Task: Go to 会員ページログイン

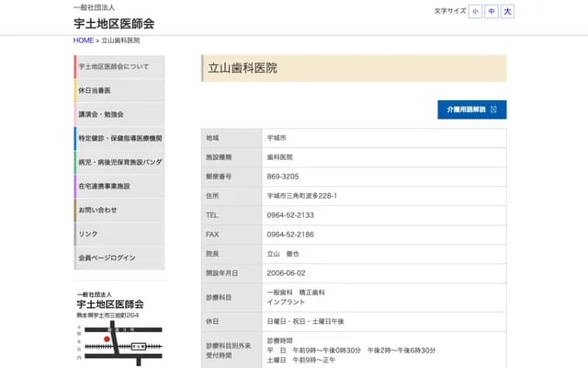Action: pos(119,259)
